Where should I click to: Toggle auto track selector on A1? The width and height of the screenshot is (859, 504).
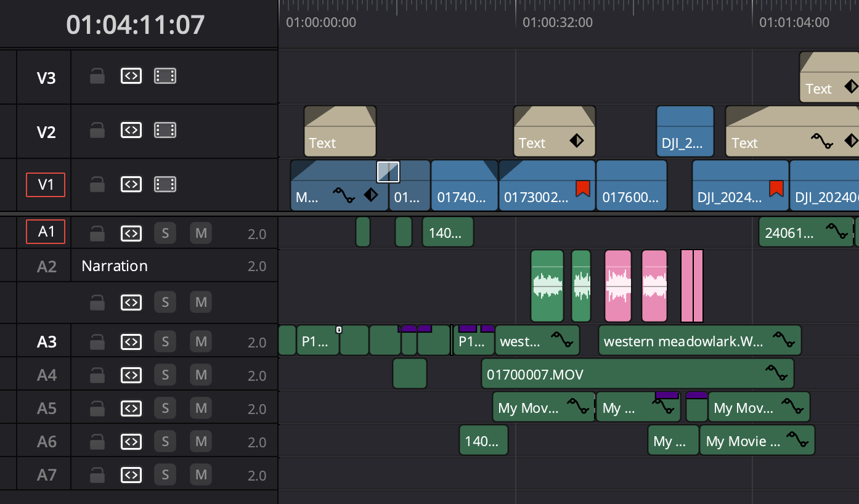131,233
